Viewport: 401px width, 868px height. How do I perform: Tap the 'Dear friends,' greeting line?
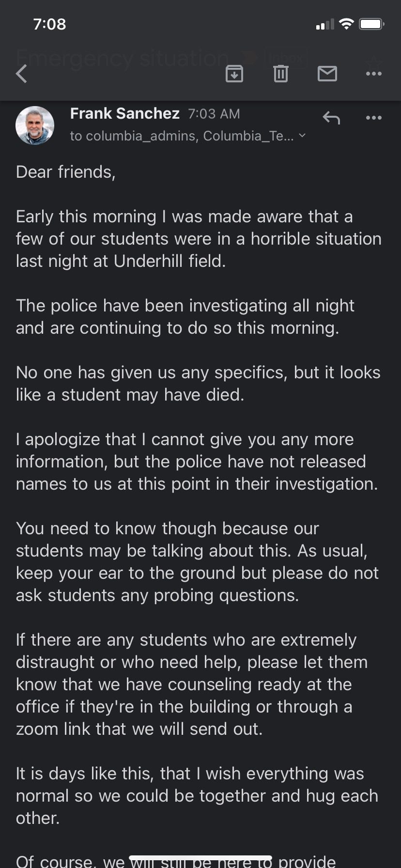(x=66, y=172)
